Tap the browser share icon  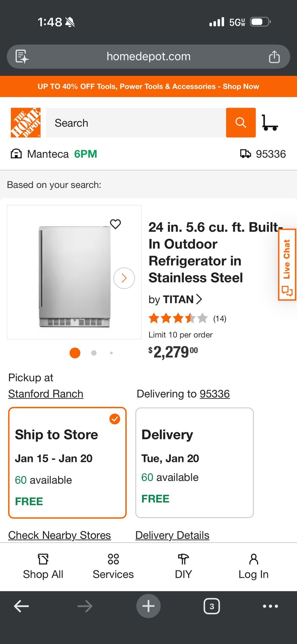point(274,57)
